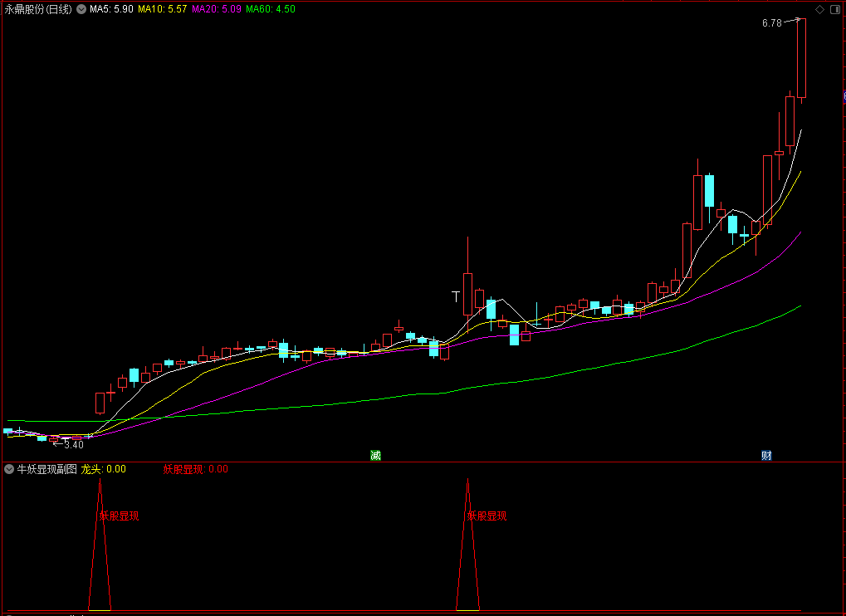The width and height of the screenshot is (846, 616).
Task: Toggle the side panel layout icon
Action: point(834,9)
